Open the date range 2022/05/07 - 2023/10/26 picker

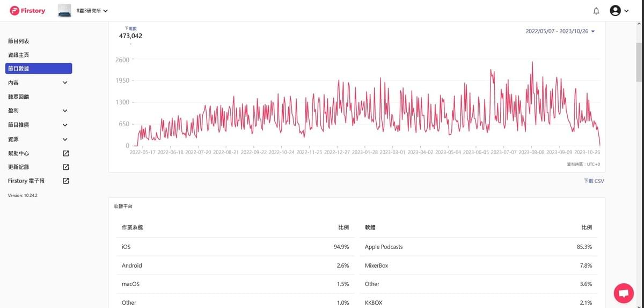click(x=560, y=31)
